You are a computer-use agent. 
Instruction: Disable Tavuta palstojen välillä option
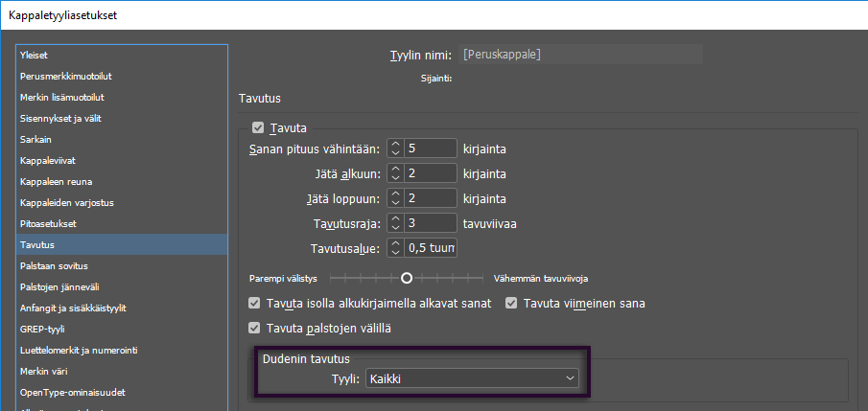point(254,329)
